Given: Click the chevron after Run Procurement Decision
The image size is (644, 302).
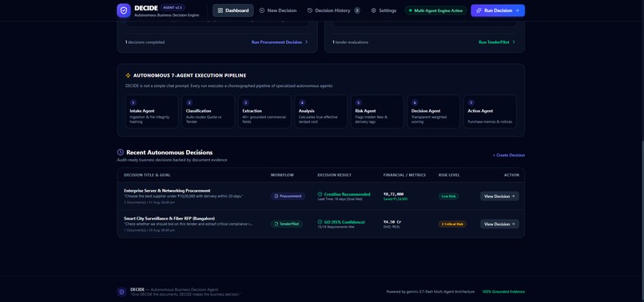Looking at the screenshot, I should 306,42.
